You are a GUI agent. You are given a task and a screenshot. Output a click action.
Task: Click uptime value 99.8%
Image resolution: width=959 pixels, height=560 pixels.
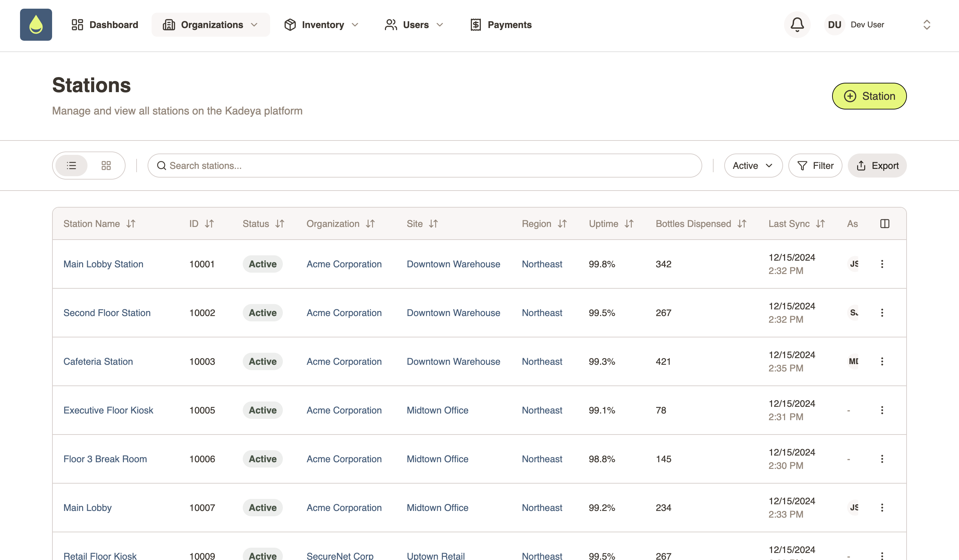[602, 264]
